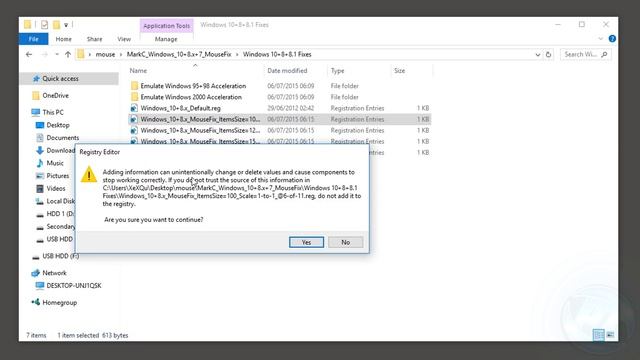Go up one folder level
The height and width of the screenshot is (360, 640).
(x=68, y=54)
